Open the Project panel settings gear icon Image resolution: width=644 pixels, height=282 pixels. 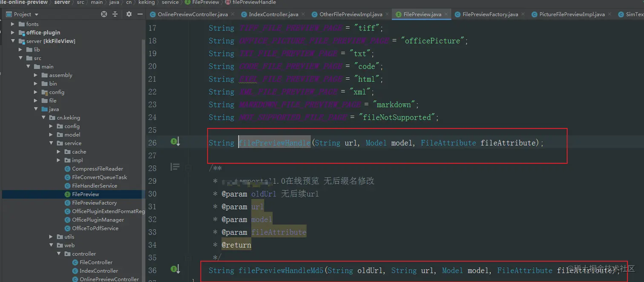pos(129,14)
